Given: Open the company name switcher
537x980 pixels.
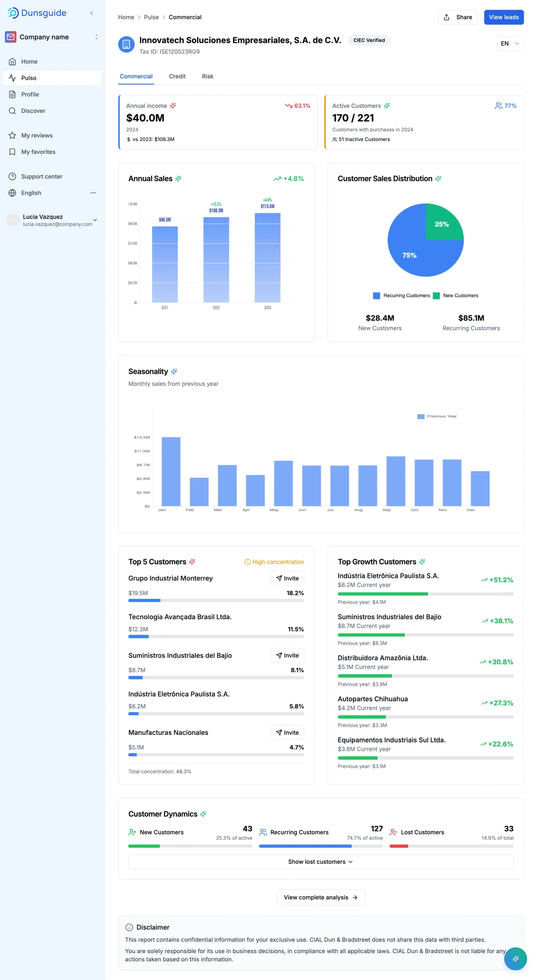Looking at the screenshot, I should (96, 37).
